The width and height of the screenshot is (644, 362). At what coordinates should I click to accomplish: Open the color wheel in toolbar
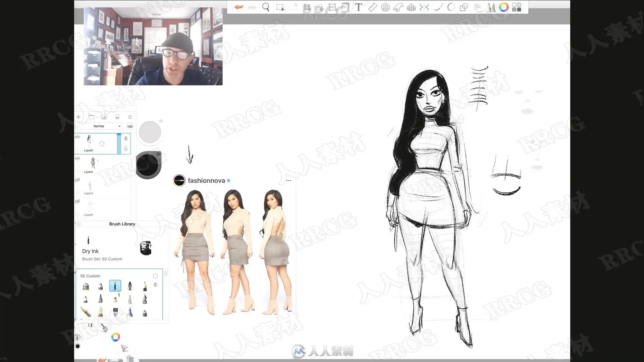click(x=503, y=7)
